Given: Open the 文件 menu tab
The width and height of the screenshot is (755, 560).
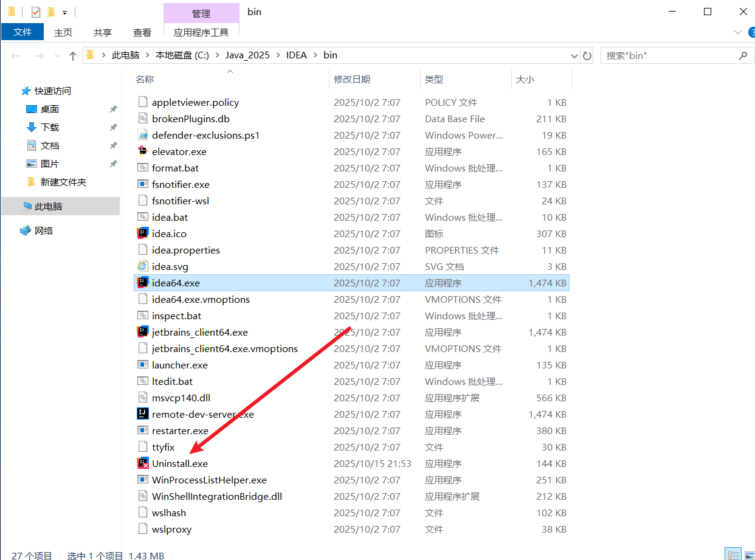Looking at the screenshot, I should coord(22,32).
